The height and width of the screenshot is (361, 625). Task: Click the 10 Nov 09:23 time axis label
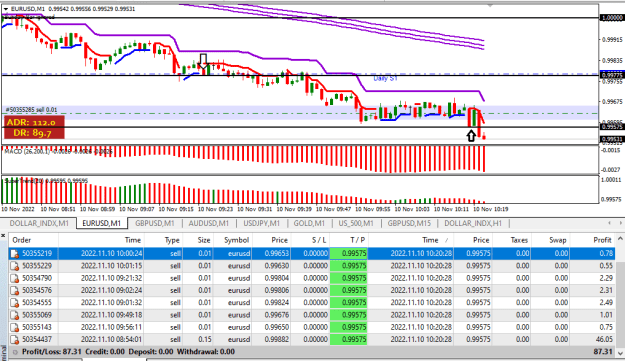tap(215, 209)
